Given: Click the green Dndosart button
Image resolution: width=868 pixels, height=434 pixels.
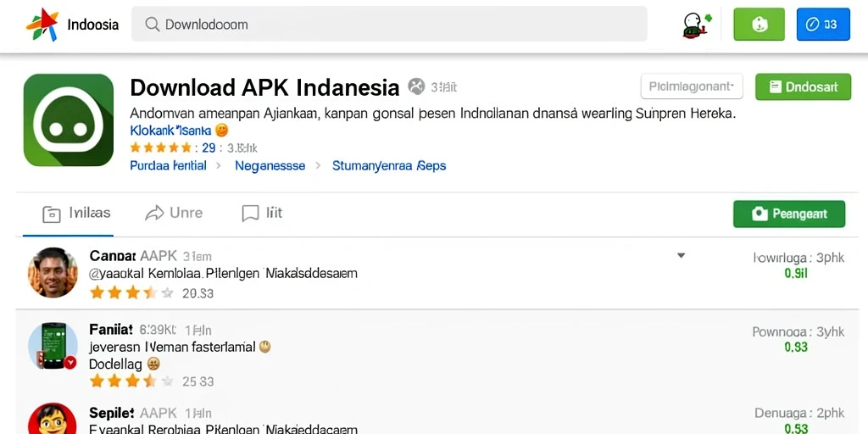Looking at the screenshot, I should (803, 87).
